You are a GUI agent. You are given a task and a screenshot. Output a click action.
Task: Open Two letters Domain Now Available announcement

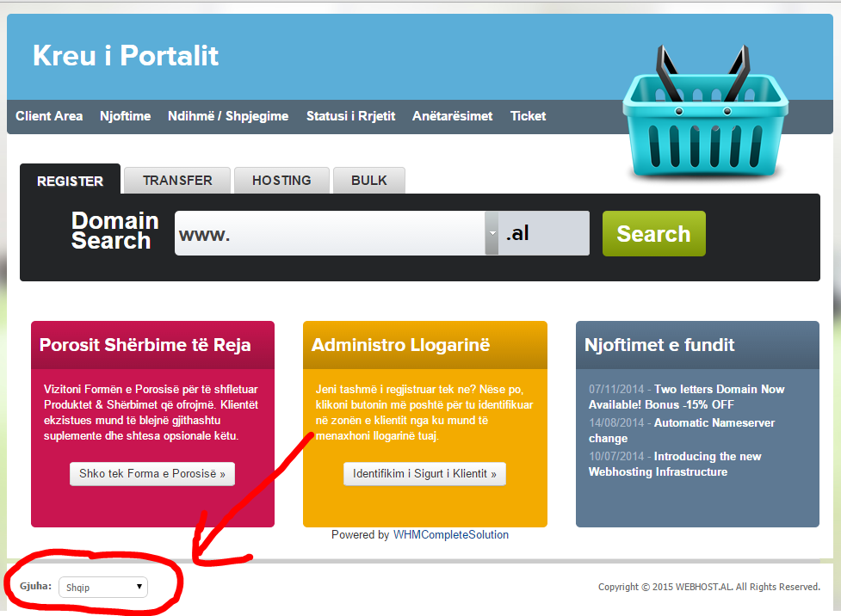(687, 397)
